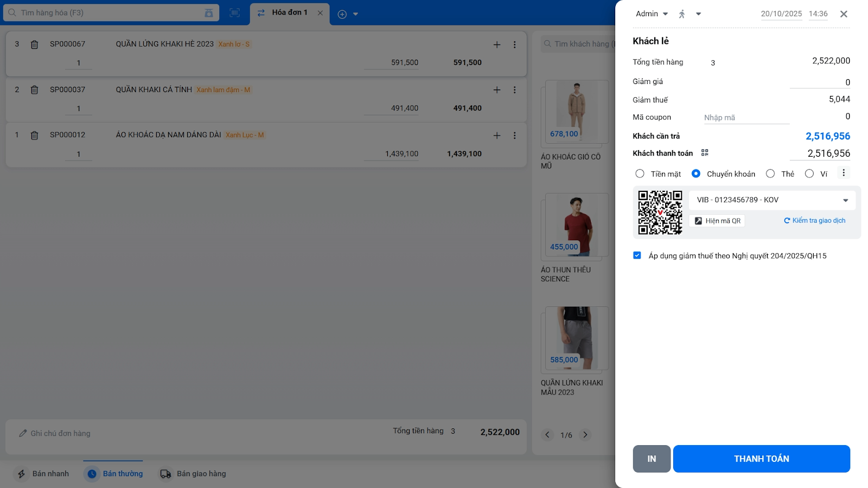Click the Giảm thuế value 5,044
The image size is (868, 488).
pyautogui.click(x=839, y=99)
